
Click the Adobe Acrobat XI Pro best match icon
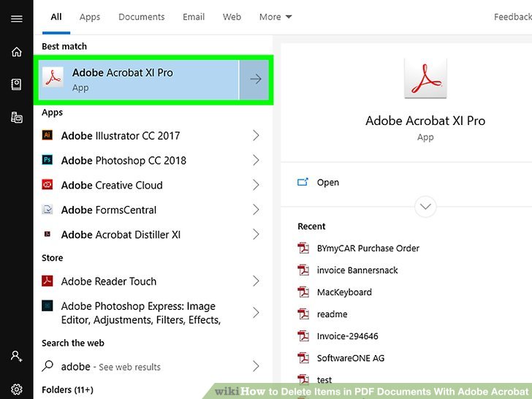[x=53, y=77]
